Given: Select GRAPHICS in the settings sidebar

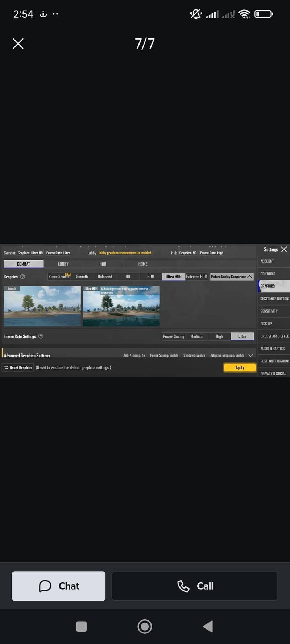Looking at the screenshot, I should click(x=274, y=286).
